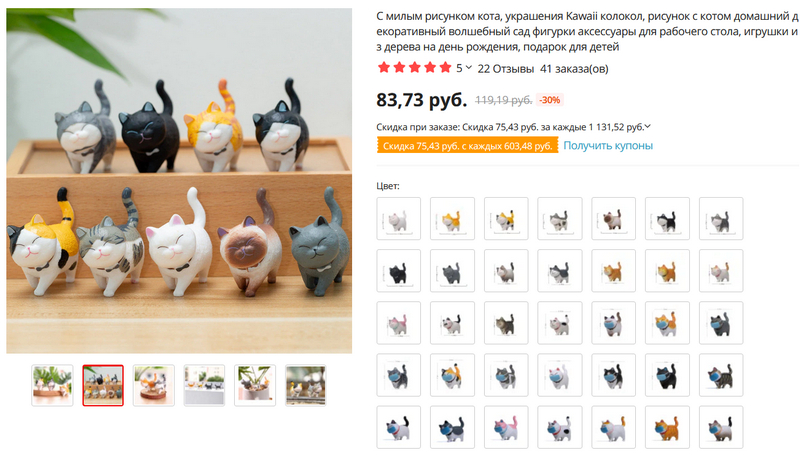The height and width of the screenshot is (455, 800).
Task: Choose the orange-and-white cat second swatch
Action: pyautogui.click(x=452, y=219)
